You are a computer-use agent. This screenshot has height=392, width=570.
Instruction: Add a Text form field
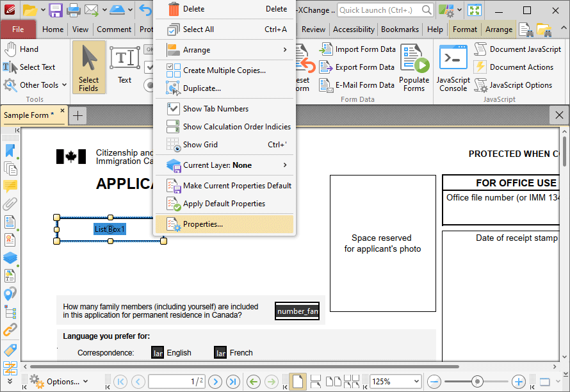[125, 65]
